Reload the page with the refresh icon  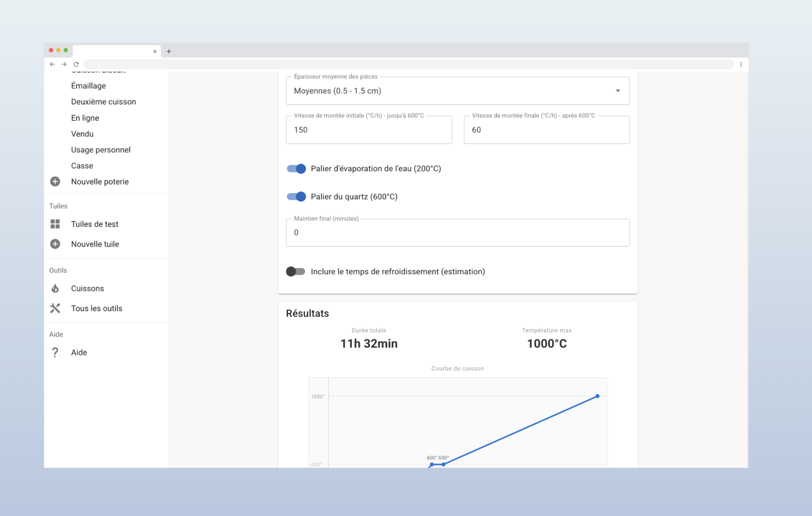(76, 64)
